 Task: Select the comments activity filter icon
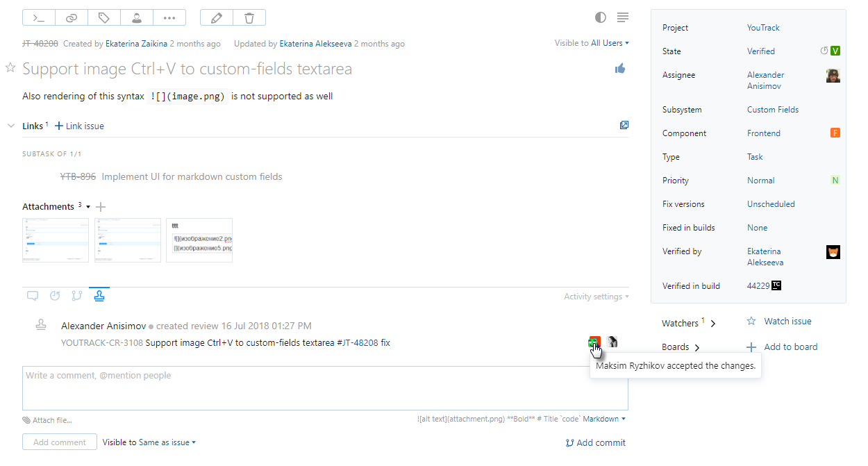coord(32,295)
